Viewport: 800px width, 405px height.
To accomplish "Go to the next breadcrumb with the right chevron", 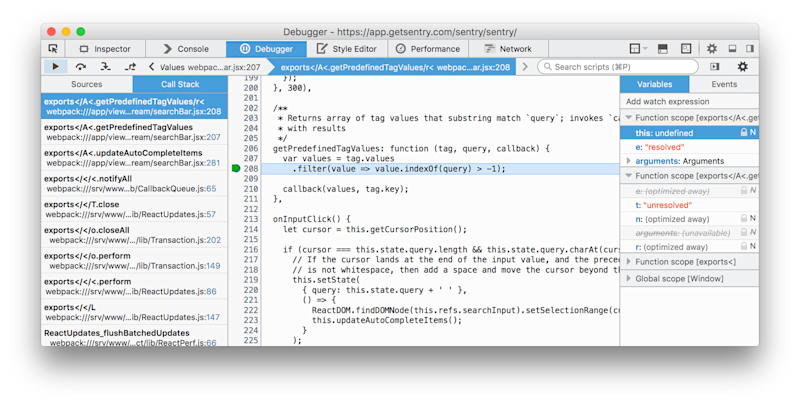I will tap(524, 67).
